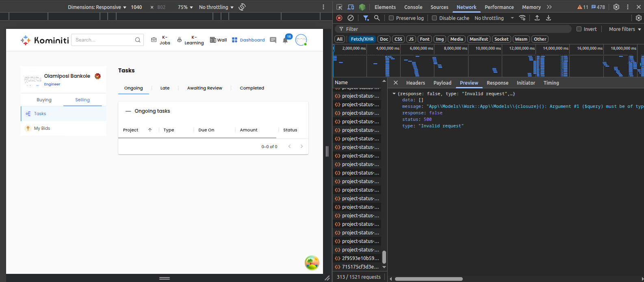644x282 pixels.
Task: Click the Kominiti search input field
Action: click(x=104, y=40)
